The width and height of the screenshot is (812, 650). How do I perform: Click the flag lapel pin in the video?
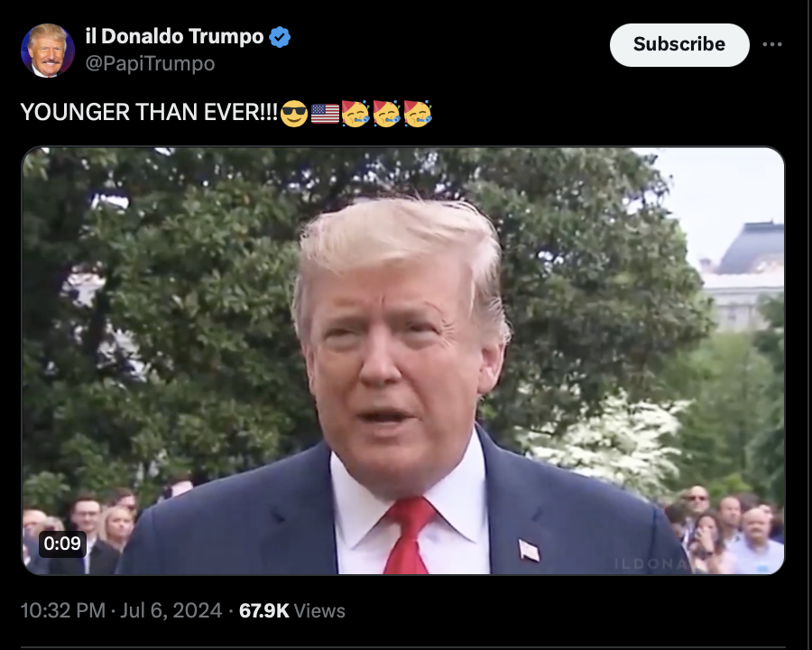530,550
